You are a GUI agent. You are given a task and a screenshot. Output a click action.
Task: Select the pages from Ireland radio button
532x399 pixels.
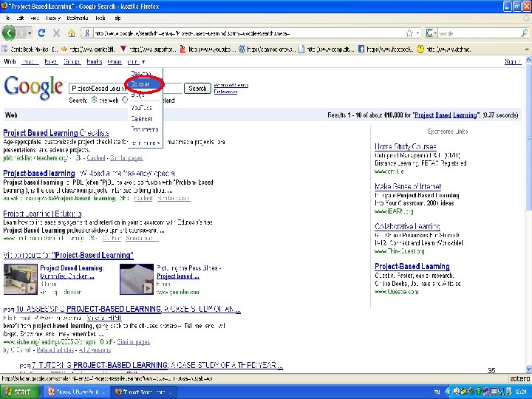(x=125, y=100)
